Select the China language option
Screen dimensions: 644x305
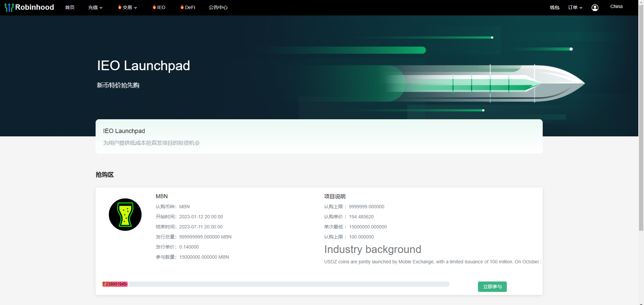coord(616,6)
